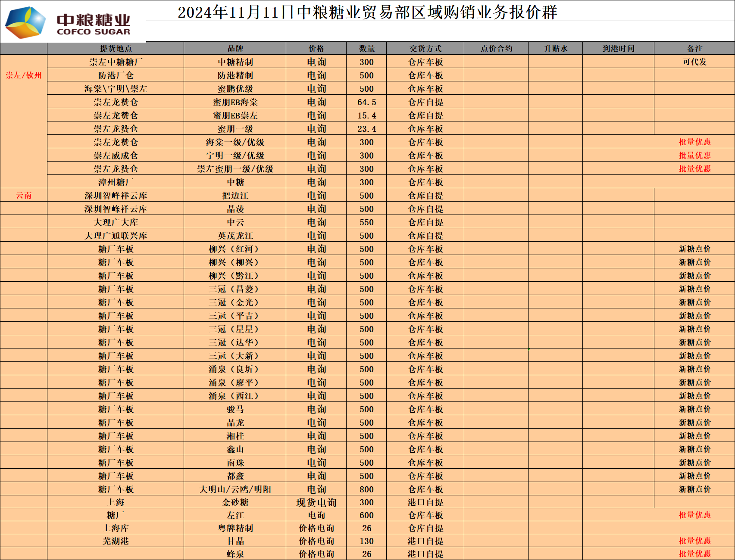Click the 湘桂 brand cell
The width and height of the screenshot is (735, 560).
[x=235, y=436]
